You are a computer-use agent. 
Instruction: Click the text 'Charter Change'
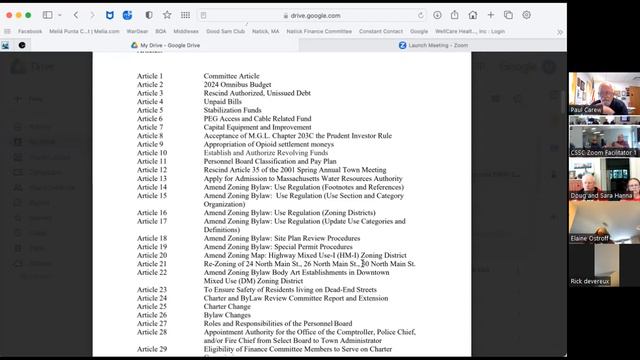point(227,307)
